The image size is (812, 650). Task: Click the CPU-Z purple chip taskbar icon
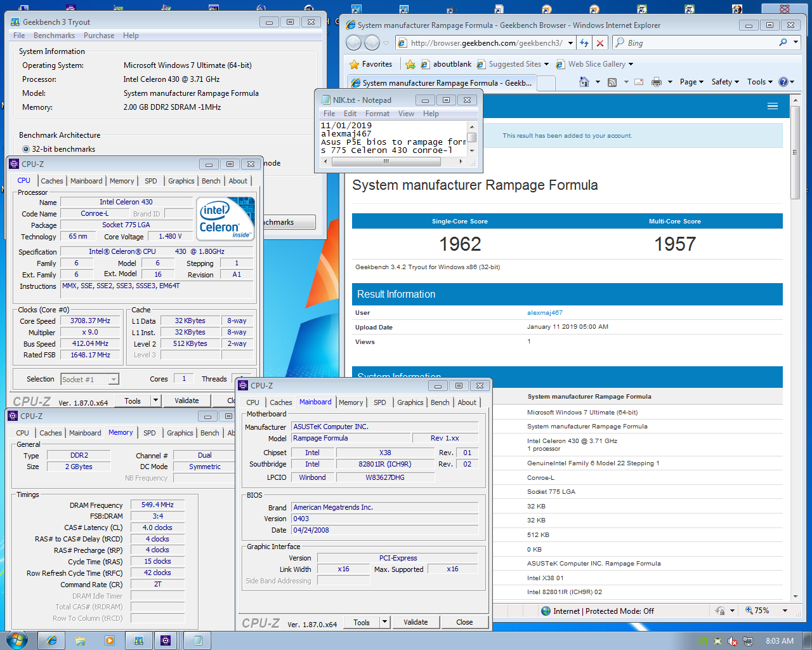166,640
